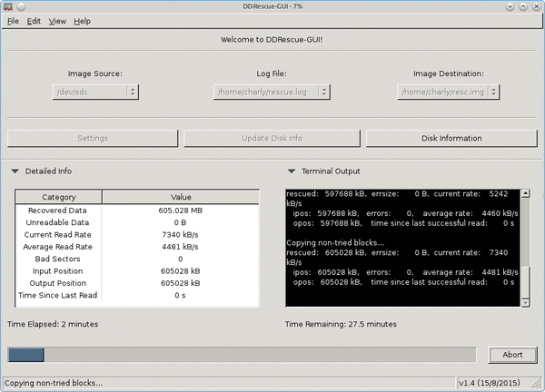Minimize the DDRescue-GUI window
Screen dimensions: 545x392
[510, 6]
